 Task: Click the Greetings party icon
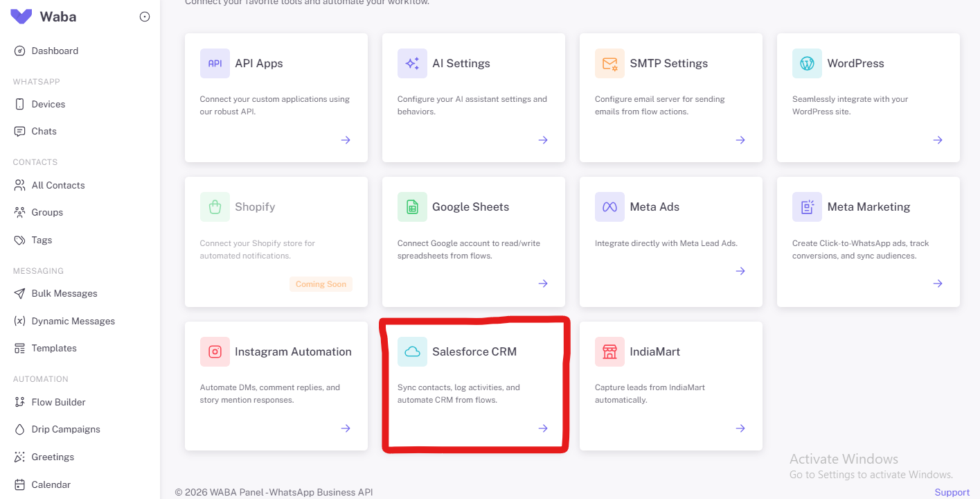19,457
